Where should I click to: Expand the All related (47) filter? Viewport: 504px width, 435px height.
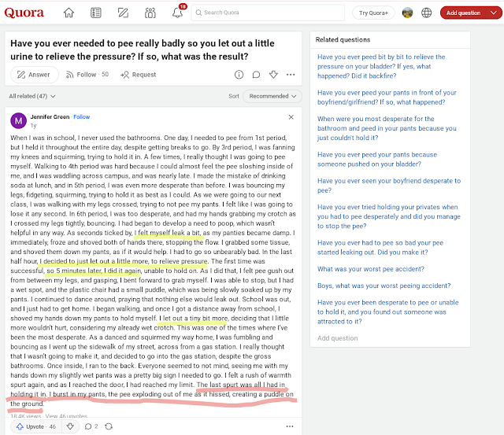click(x=32, y=96)
